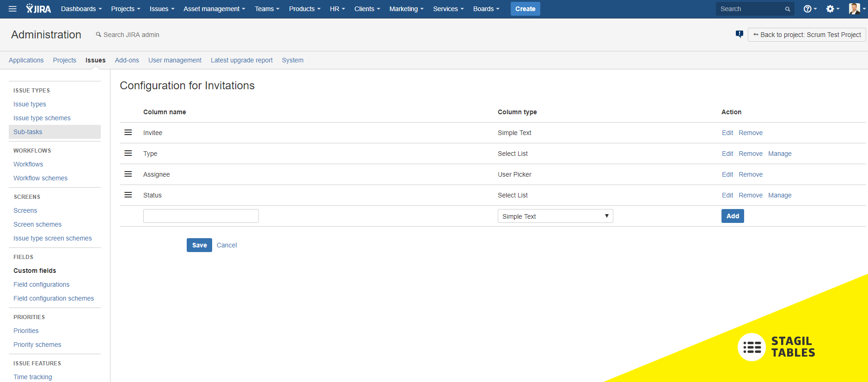
Task: Click the feedback speech bubble icon
Action: coord(740,34)
